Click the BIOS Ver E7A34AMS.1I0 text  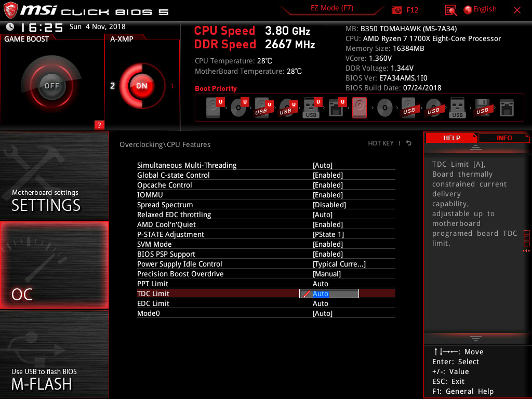click(x=386, y=78)
